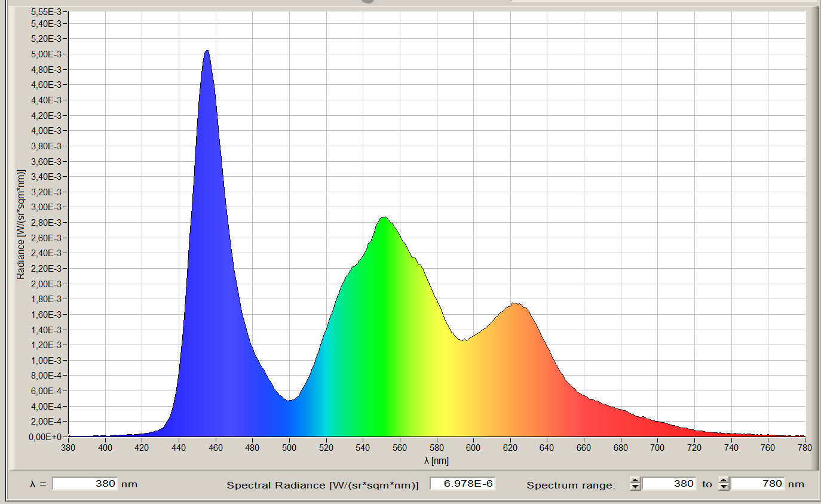The height and width of the screenshot is (504, 821).
Task: Click the 'Radiance [W/(sr*sqm*nm)]' Y-axis label
Action: (x=21, y=225)
